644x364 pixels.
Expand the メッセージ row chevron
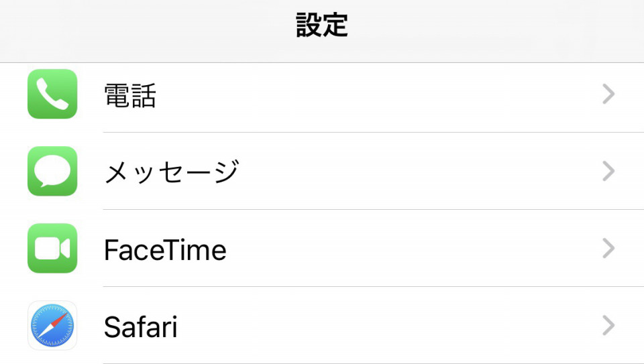point(608,171)
